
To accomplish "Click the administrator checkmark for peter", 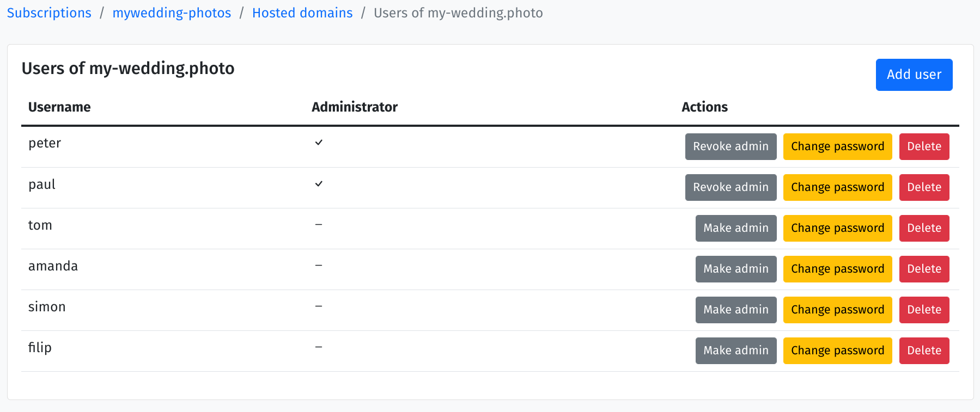I will pyautogui.click(x=319, y=143).
